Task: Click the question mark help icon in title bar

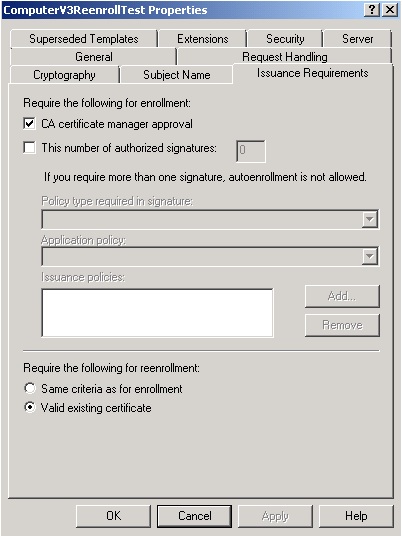Action: [372, 10]
